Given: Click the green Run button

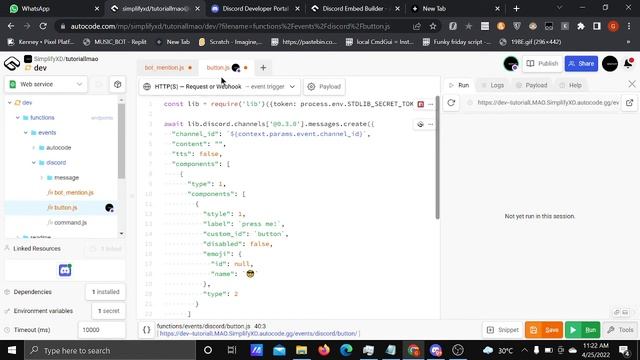Looking at the screenshot, I should click(582, 330).
